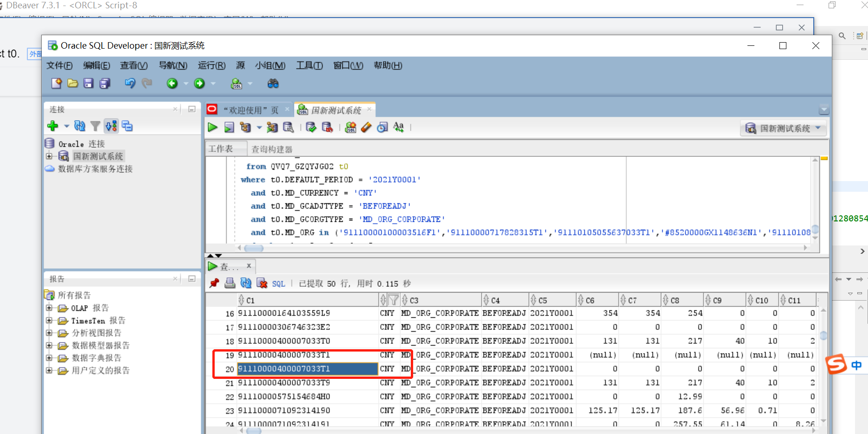Image resolution: width=868 pixels, height=434 pixels.
Task: Expand the OLAP 报告 folder
Action: pos(49,308)
